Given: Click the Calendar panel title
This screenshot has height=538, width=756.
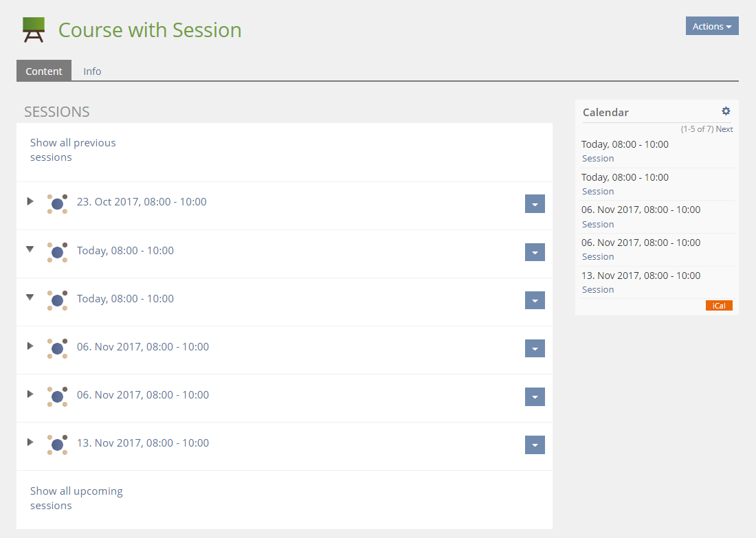Looking at the screenshot, I should pyautogui.click(x=605, y=112).
